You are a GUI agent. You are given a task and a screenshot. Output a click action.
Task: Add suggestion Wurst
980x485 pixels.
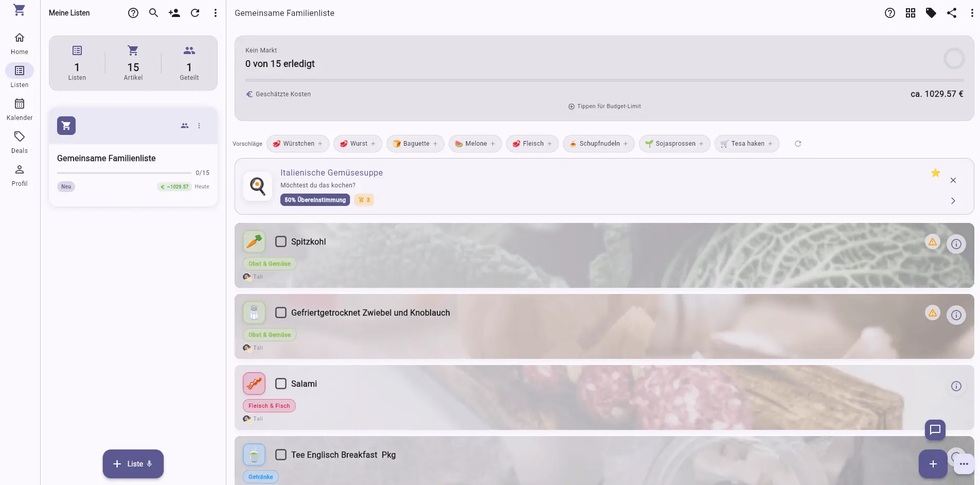[358, 144]
